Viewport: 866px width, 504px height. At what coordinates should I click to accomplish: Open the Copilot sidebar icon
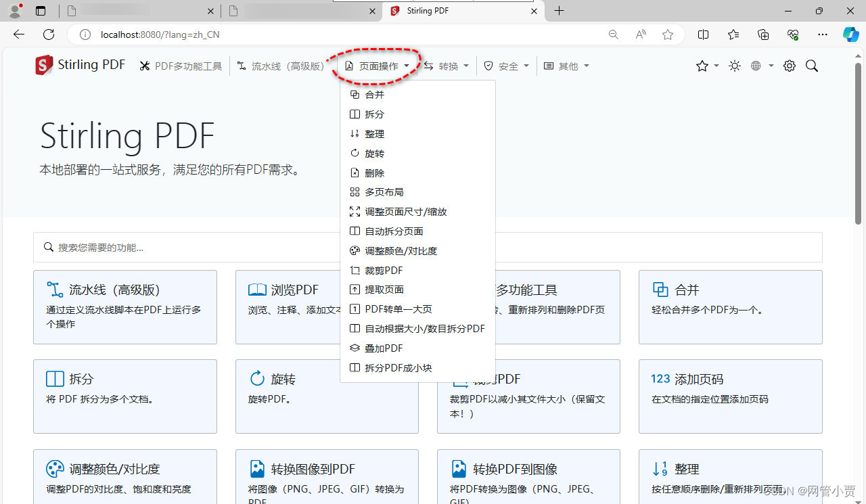[850, 35]
